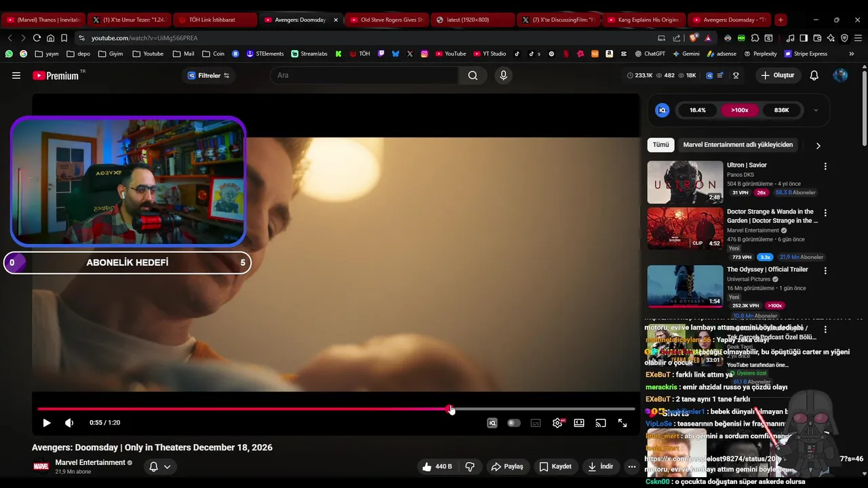Open Ultron | Savior video thumbnail
This screenshot has width=868, height=488.
[x=685, y=182]
